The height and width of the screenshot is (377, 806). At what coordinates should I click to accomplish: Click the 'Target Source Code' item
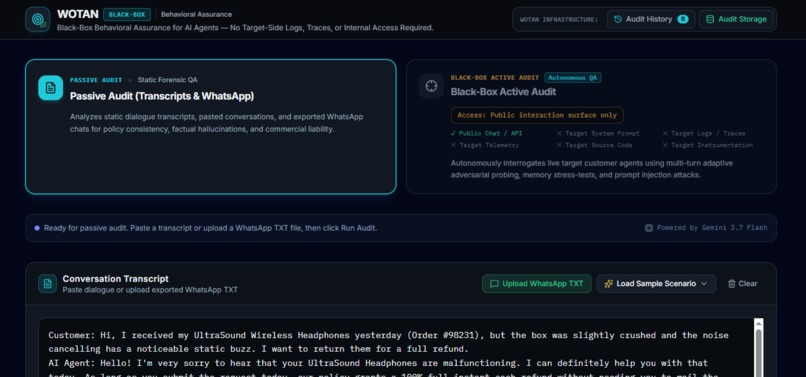point(594,145)
